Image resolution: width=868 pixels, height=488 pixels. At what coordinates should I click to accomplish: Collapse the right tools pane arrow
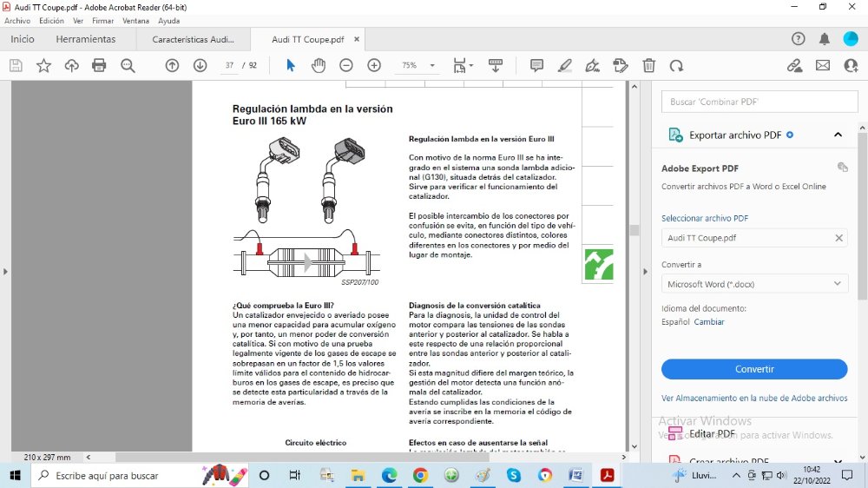645,272
